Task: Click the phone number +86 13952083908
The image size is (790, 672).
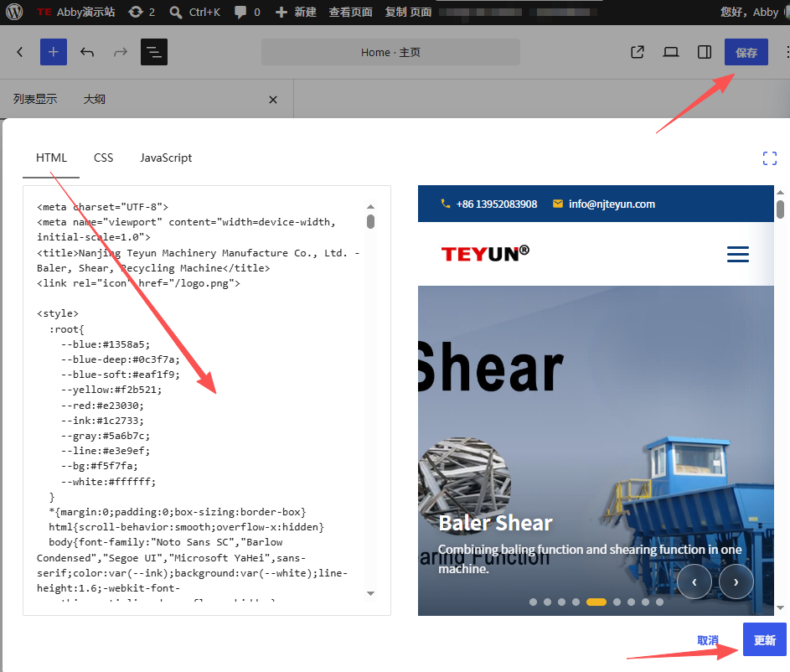Action: coord(496,204)
